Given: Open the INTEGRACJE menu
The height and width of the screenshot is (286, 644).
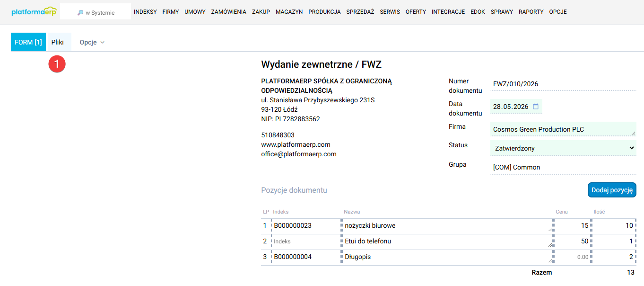Looking at the screenshot, I should point(448,12).
